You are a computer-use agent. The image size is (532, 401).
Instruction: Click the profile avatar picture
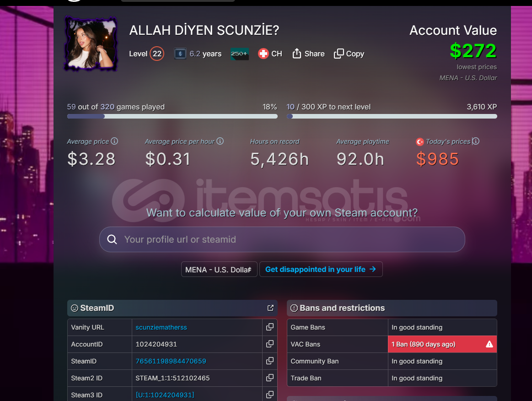91,43
